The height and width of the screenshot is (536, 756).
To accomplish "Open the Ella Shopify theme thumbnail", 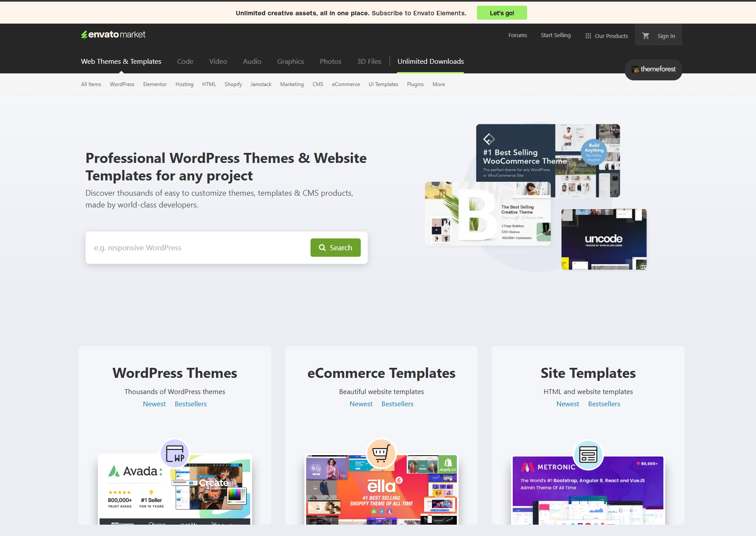I will [x=381, y=489].
